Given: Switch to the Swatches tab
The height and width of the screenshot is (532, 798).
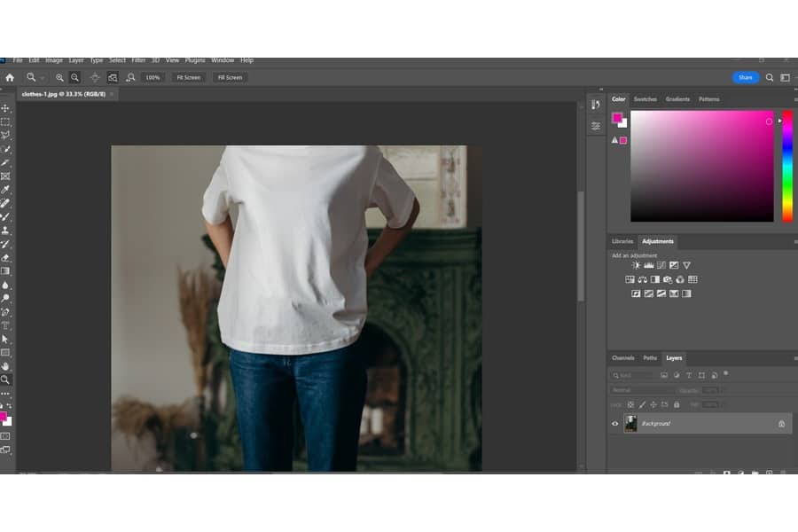Looking at the screenshot, I should (645, 99).
